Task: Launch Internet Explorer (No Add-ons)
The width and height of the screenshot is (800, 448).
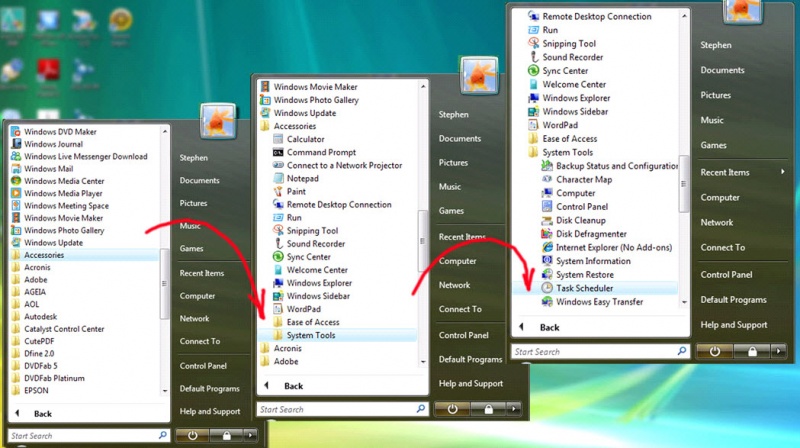Action: (613, 248)
